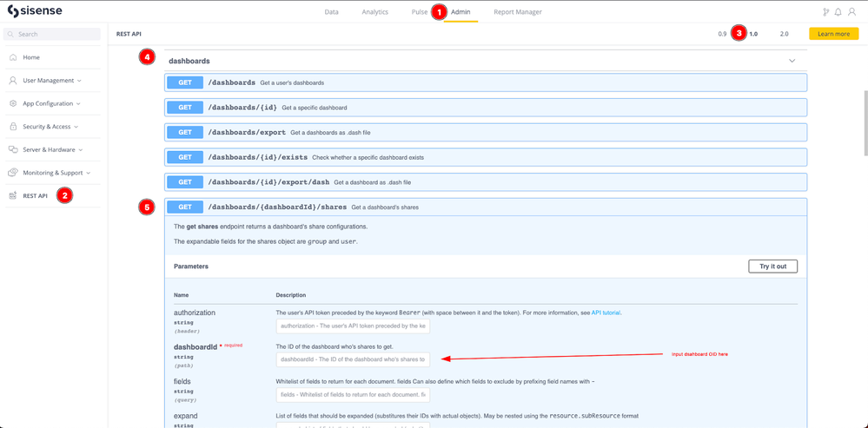Open the Report Manager tab
868x428 pixels.
point(517,12)
